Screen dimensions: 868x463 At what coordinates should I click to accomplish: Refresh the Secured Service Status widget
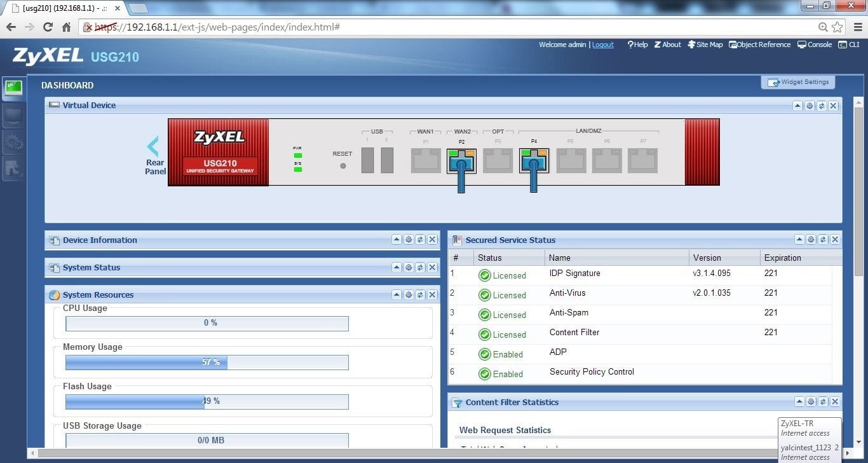click(x=823, y=240)
